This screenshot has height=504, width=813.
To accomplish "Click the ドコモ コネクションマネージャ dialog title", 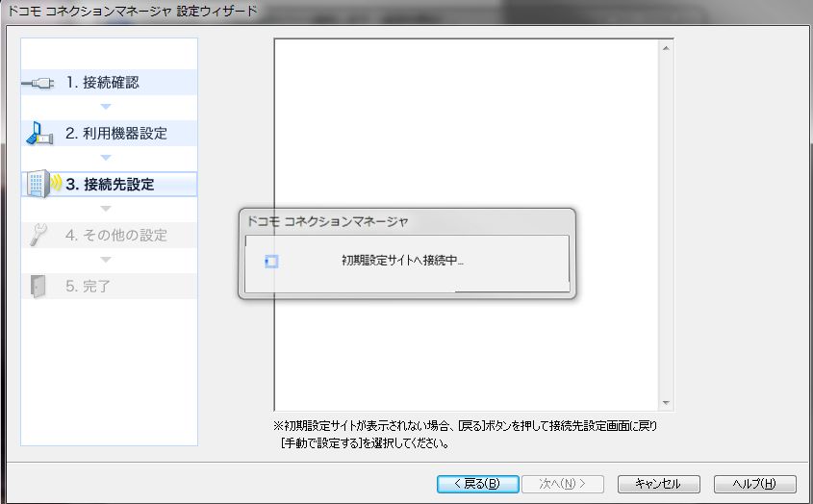I will coord(328,221).
